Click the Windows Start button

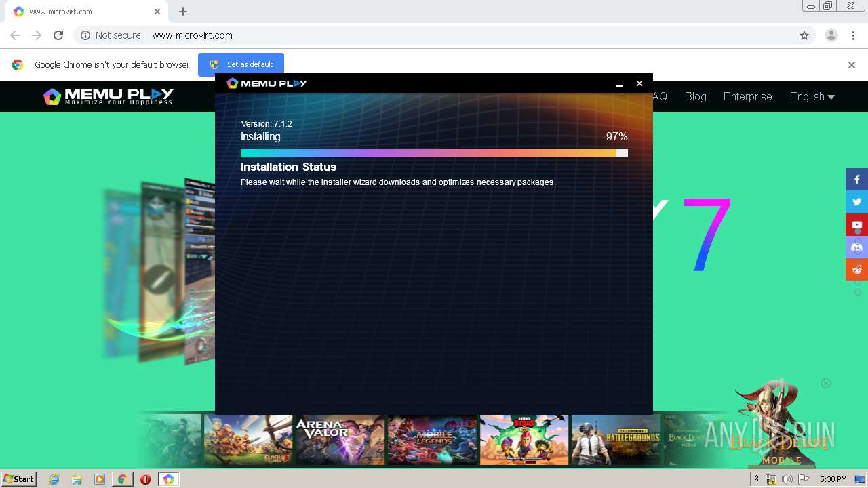click(18, 479)
